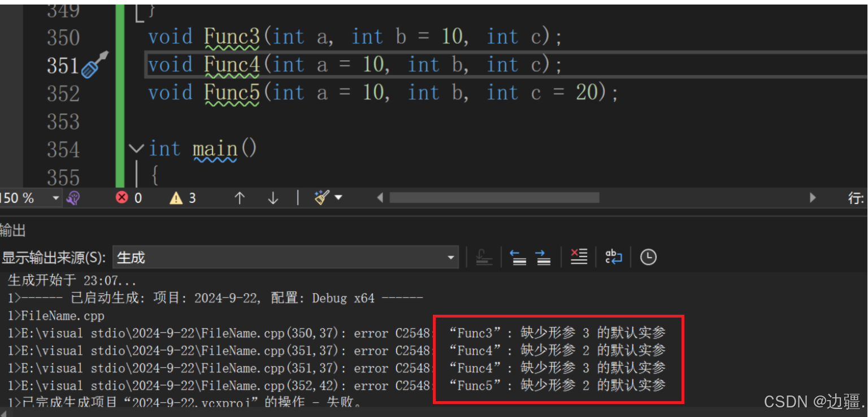Click line number 352 in the gutter
868x417 pixels.
(63, 93)
